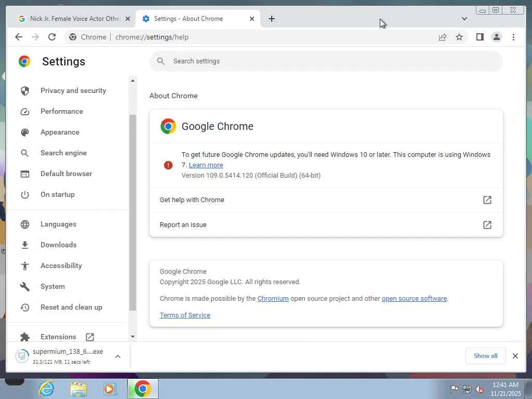The image size is (532, 399).
Task: Close the downloads bar
Action: pyautogui.click(x=515, y=355)
